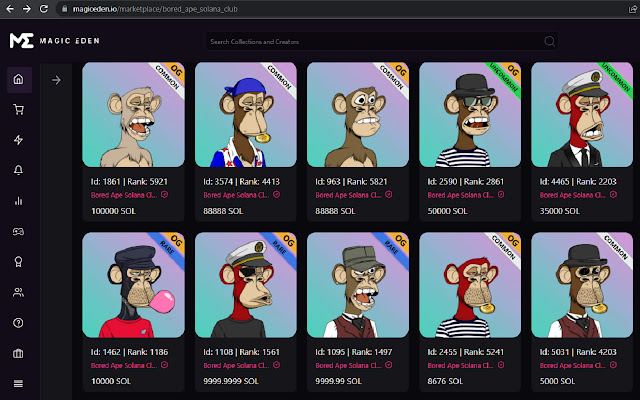Open the award ribbon sidebar icon

(18, 262)
